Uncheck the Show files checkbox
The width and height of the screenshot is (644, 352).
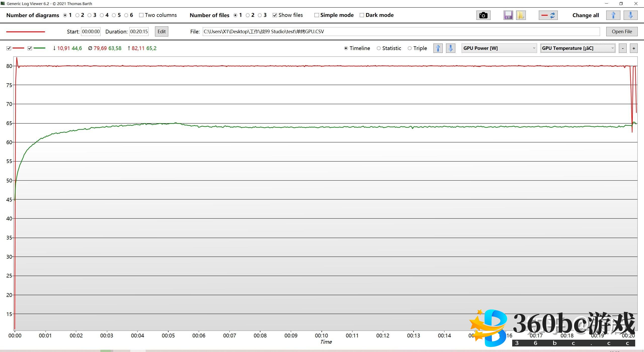pos(275,15)
